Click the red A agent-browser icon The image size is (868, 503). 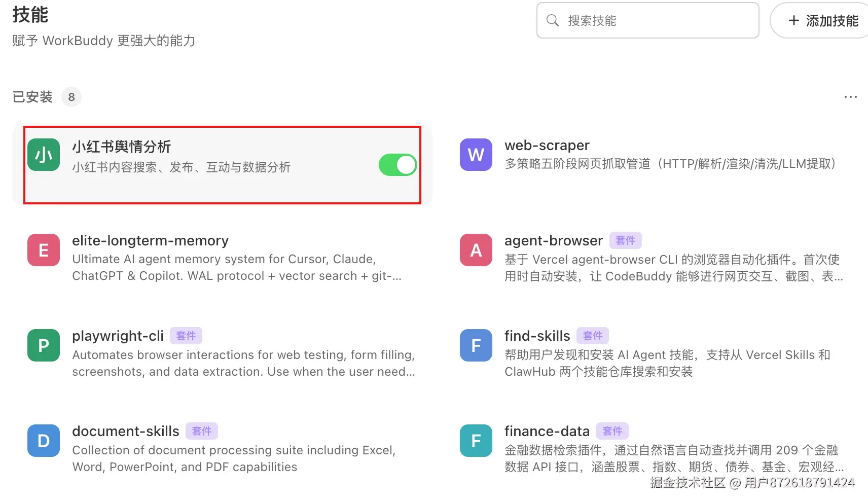[x=476, y=250]
